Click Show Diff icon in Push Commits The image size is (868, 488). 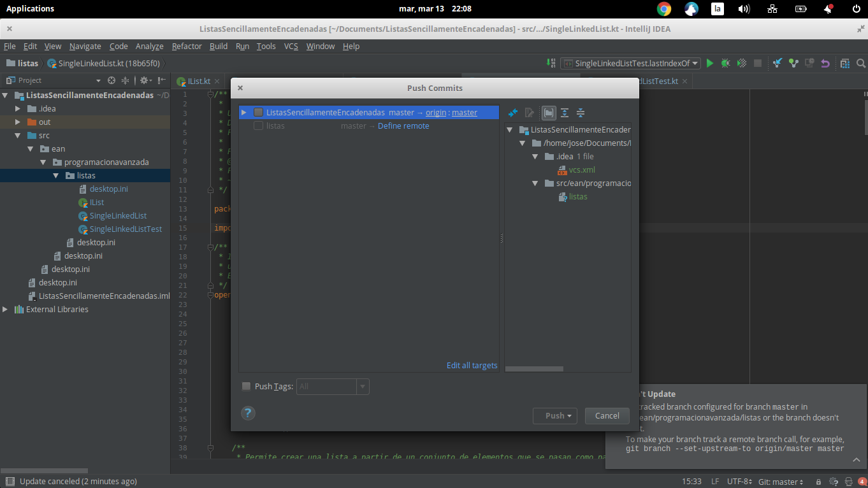point(513,113)
